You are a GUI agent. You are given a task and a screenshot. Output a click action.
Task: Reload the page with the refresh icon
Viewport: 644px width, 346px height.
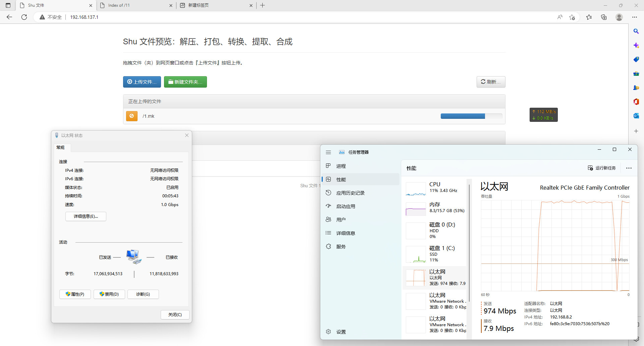pos(24,17)
